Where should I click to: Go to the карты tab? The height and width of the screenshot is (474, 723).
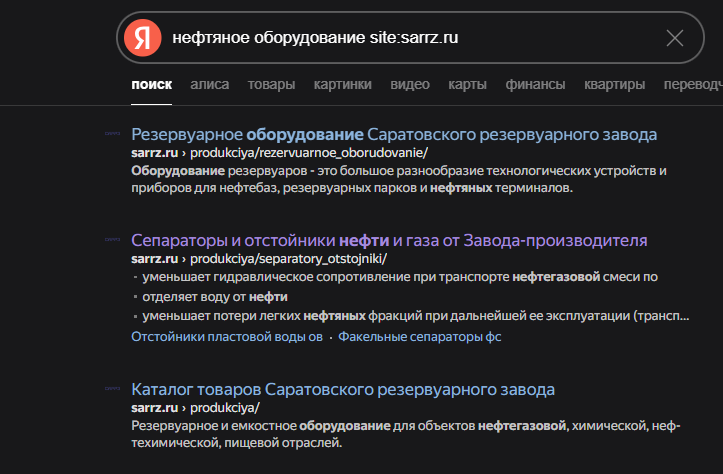tap(467, 85)
